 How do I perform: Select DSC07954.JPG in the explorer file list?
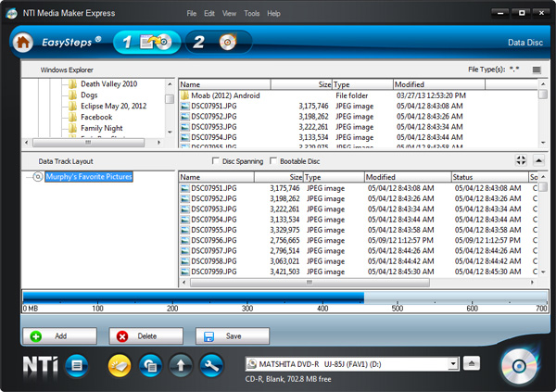click(214, 137)
